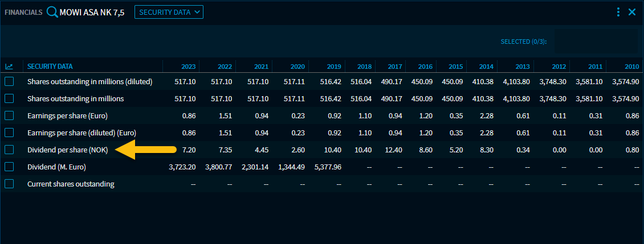Screen dimensions: 644x244
Task: Open the three-dot options menu
Action: coord(618,12)
